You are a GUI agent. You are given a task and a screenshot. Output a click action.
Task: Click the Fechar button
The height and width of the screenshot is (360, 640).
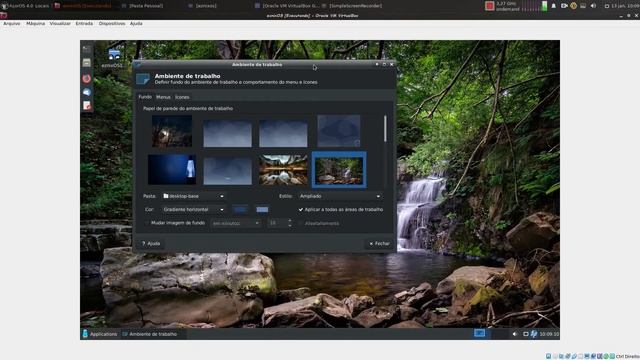379,243
